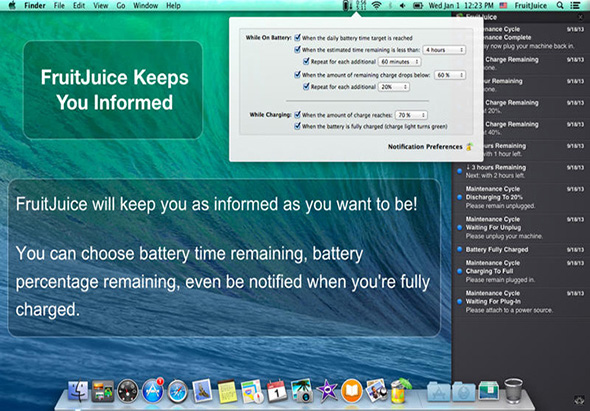Close the FruitJuice notification group

[580, 17]
